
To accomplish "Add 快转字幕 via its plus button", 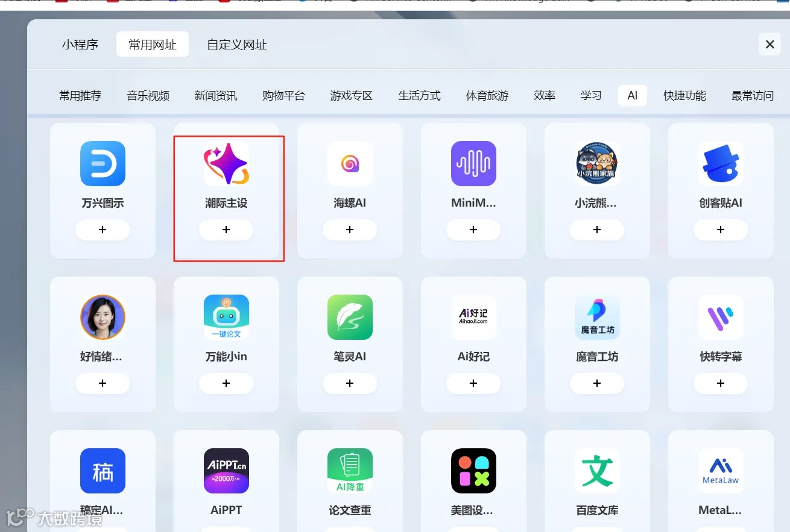I will tap(721, 383).
